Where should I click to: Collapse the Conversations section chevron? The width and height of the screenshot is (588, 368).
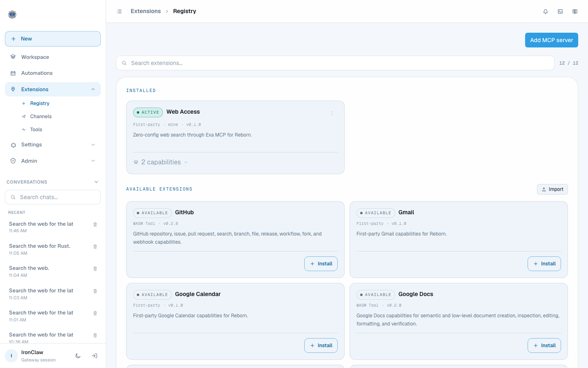[96, 182]
